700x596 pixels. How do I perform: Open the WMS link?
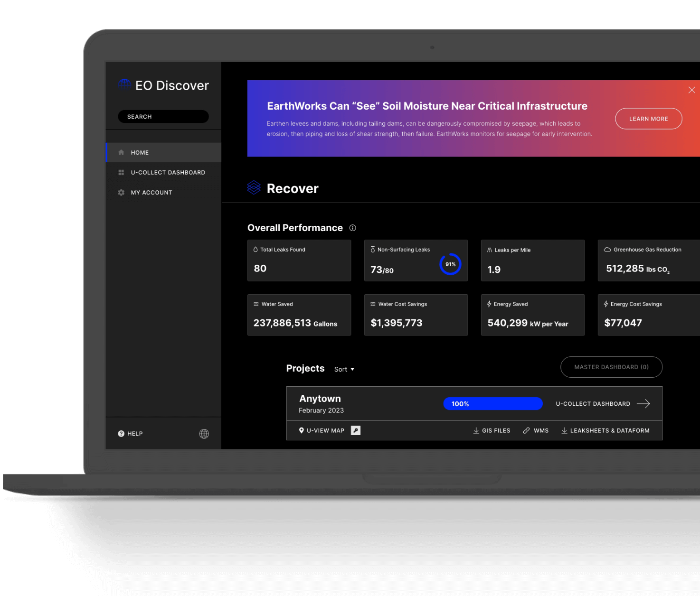pyautogui.click(x=536, y=431)
